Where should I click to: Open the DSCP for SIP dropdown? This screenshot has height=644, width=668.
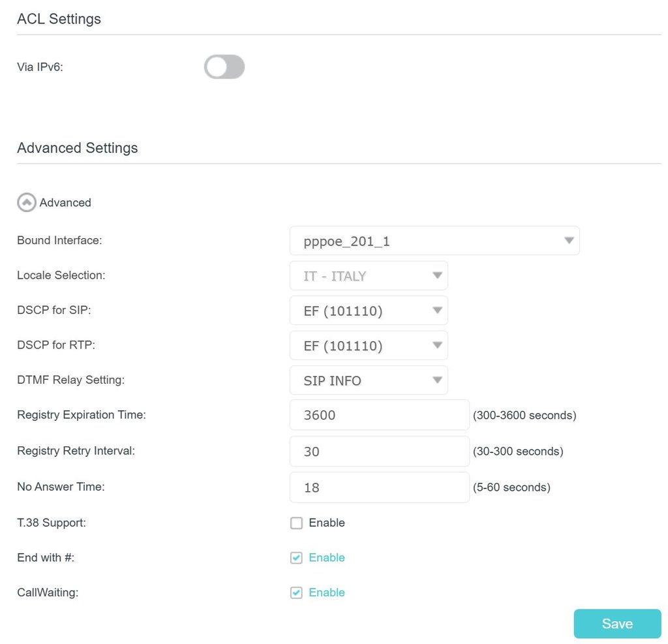coord(369,311)
